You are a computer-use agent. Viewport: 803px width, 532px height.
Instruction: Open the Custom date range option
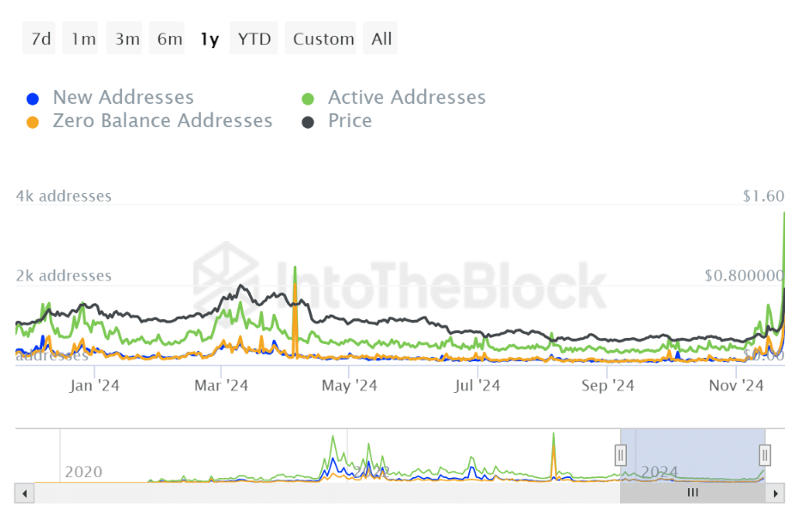(320, 39)
